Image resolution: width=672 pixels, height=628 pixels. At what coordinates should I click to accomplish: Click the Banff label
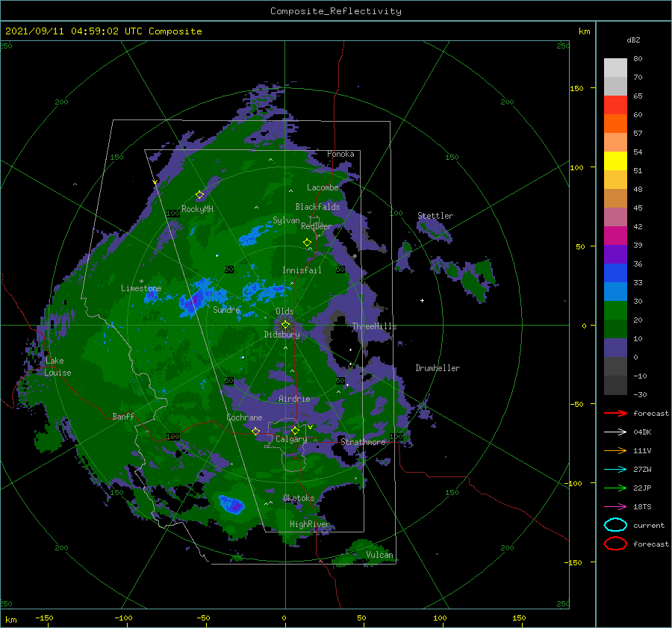123,416
